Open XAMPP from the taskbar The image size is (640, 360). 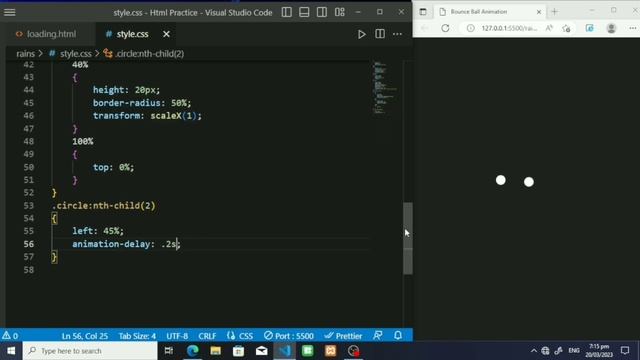(331, 351)
